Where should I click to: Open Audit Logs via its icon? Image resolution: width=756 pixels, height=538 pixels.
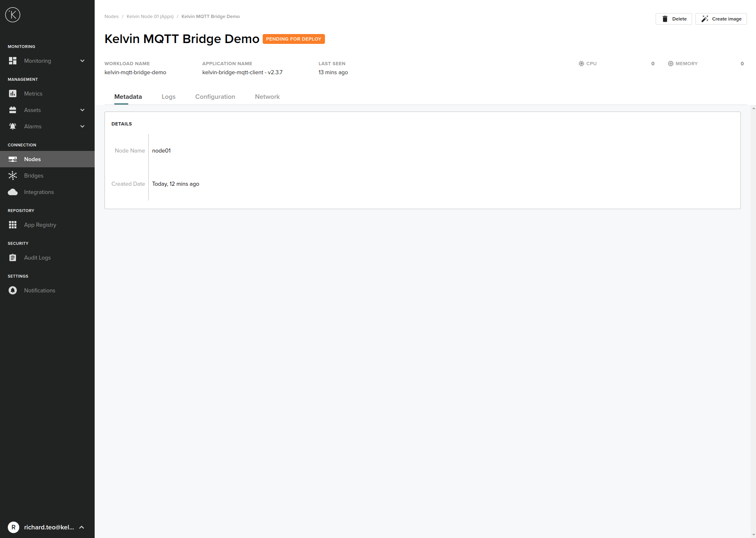tap(13, 258)
